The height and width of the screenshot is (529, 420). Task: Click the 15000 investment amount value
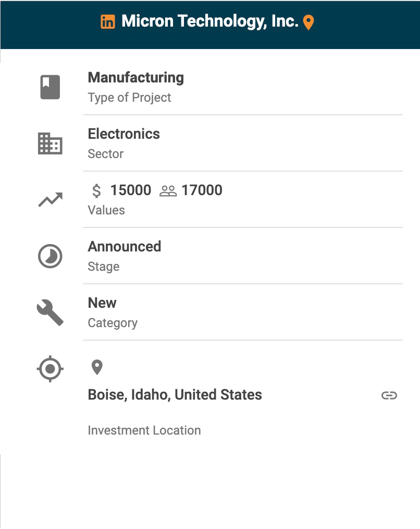pos(130,190)
